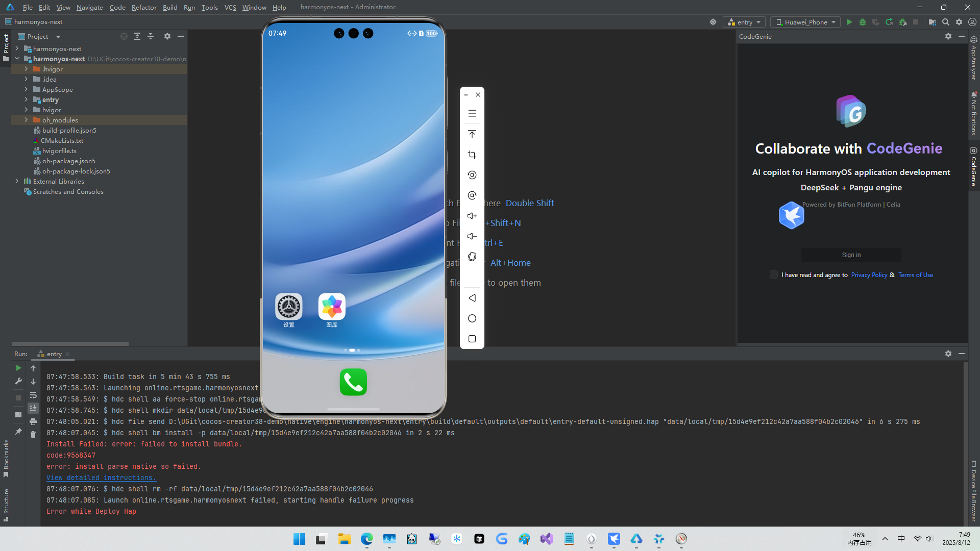Screen dimensions: 980x551
Task: Expand the entry folder in project tree
Action: pyautogui.click(x=26, y=99)
